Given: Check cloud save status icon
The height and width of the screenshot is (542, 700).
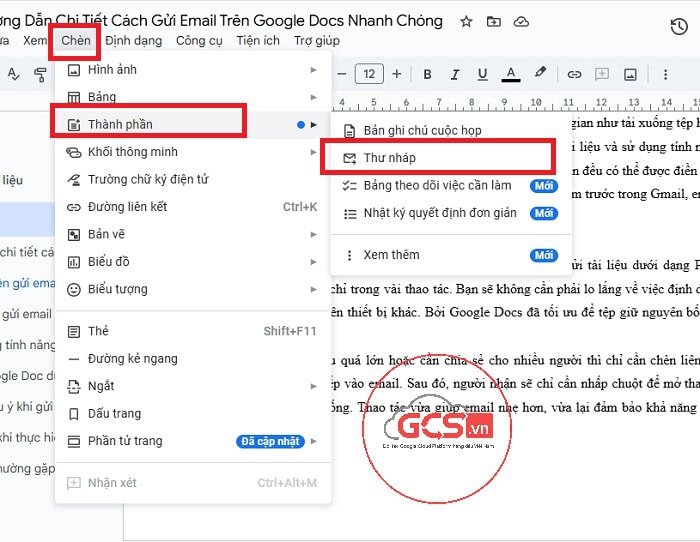Looking at the screenshot, I should (x=521, y=21).
